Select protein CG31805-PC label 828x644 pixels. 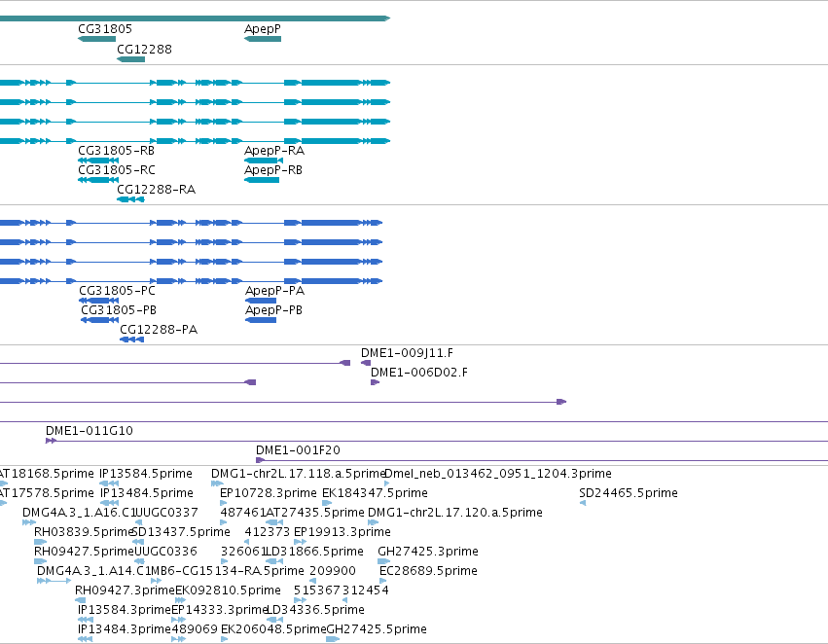point(117,290)
